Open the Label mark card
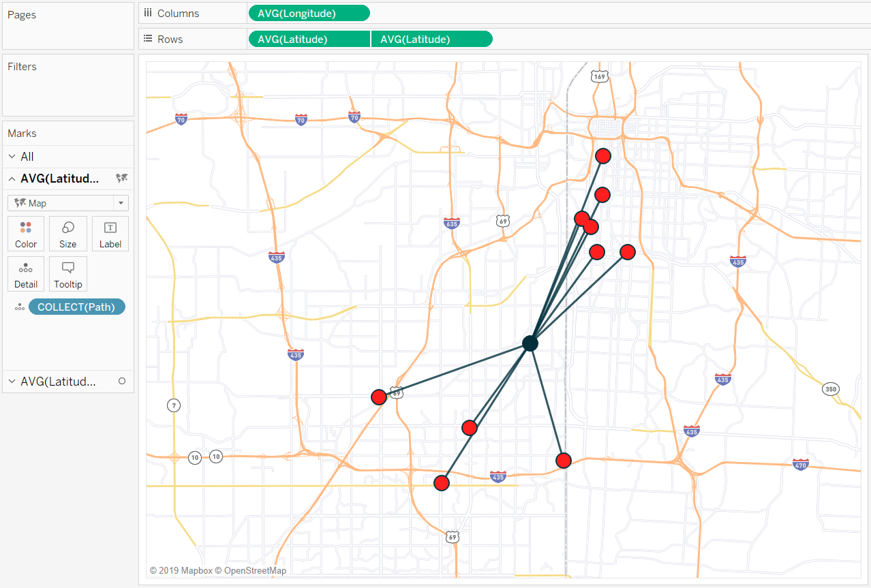Viewport: 871px width, 588px height. (x=110, y=234)
